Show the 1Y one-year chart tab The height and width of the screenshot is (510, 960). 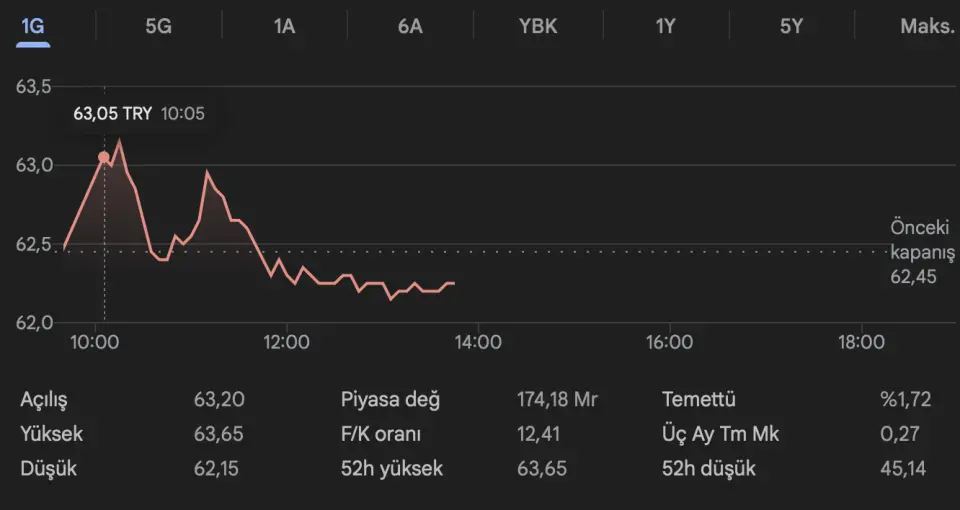pyautogui.click(x=665, y=26)
